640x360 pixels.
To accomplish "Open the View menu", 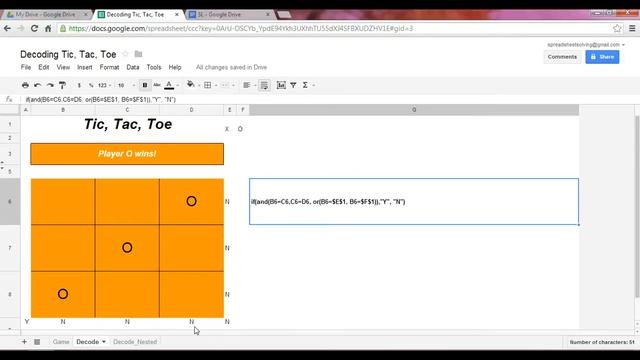I will 63,67.
